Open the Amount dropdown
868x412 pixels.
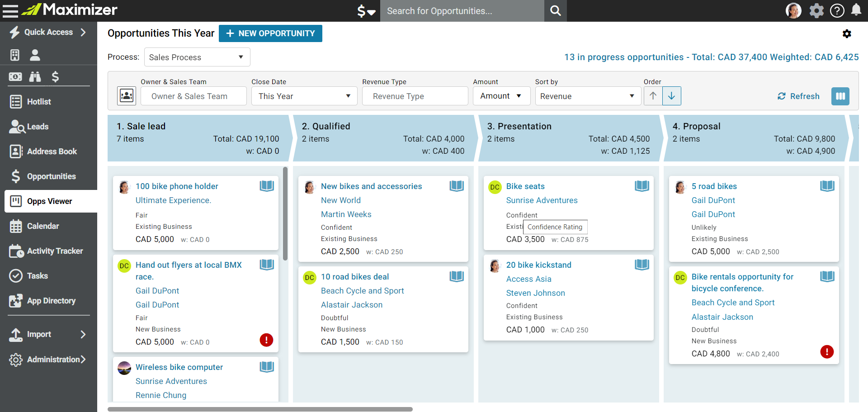coord(501,96)
